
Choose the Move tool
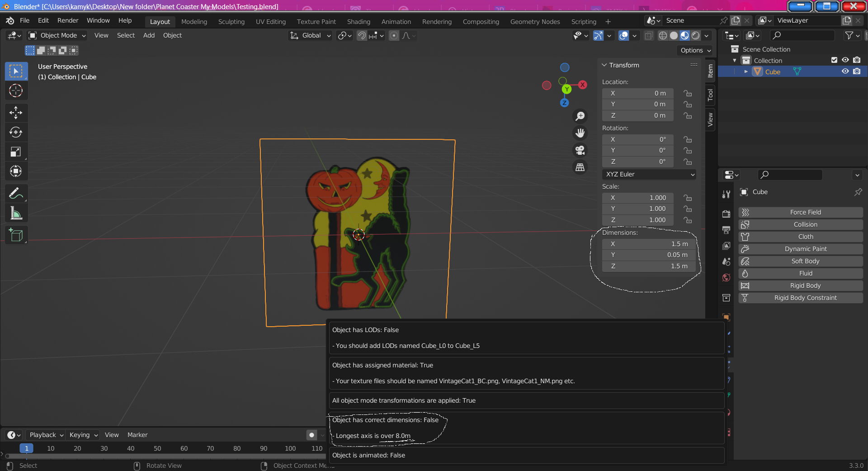click(x=16, y=113)
